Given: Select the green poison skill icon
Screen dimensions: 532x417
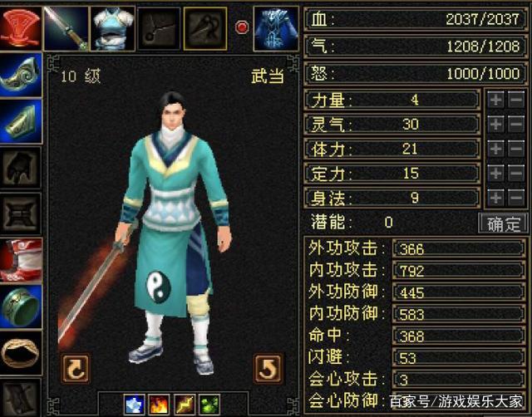Looking at the screenshot, I should coord(209,404).
